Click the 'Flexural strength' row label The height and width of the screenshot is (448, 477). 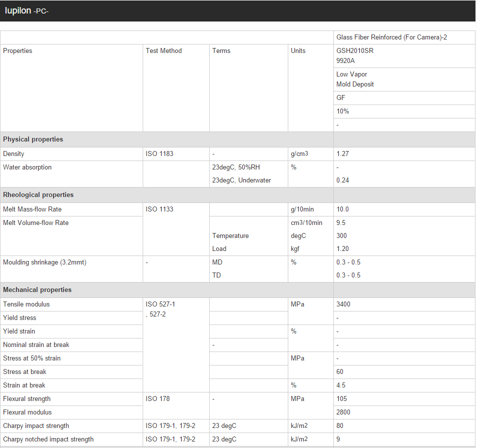coord(72,399)
